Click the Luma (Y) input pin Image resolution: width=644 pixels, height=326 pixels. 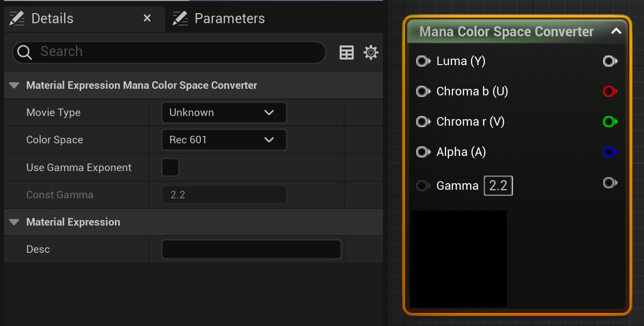pyautogui.click(x=422, y=61)
